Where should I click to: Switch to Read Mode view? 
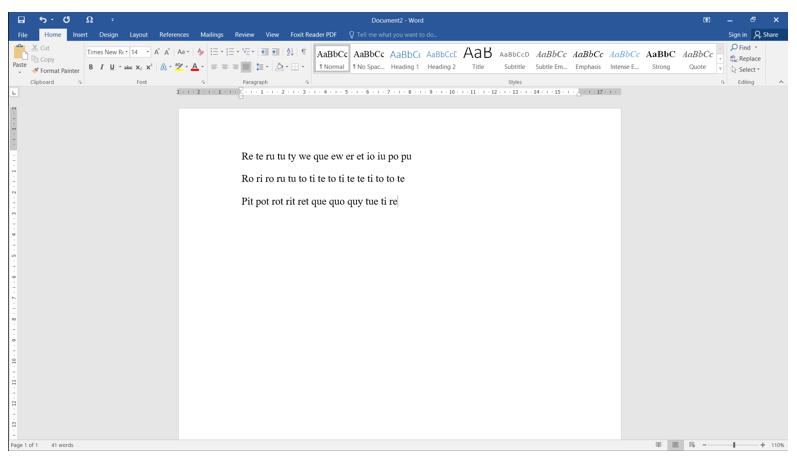(x=658, y=445)
